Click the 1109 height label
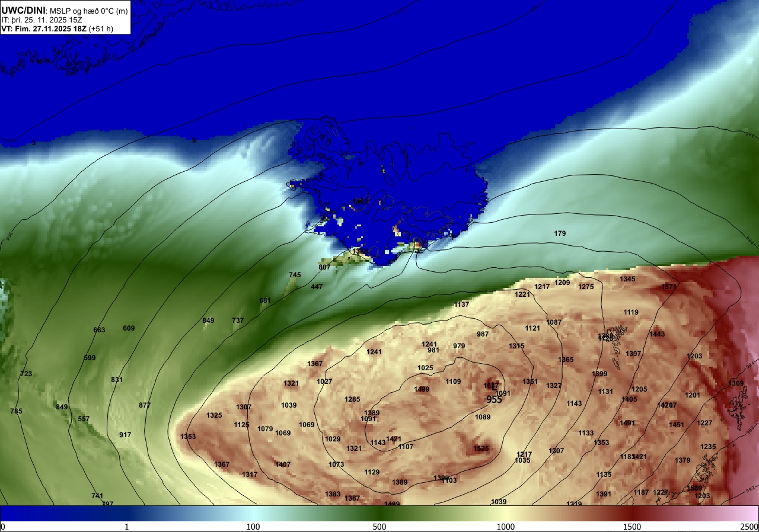Image resolution: width=759 pixels, height=532 pixels. click(x=453, y=382)
